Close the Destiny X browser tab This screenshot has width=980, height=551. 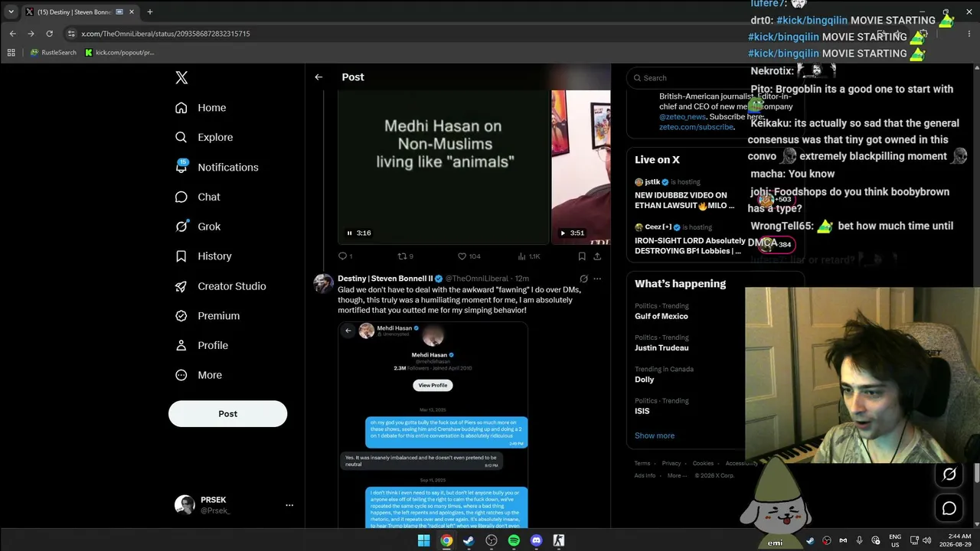click(x=132, y=12)
